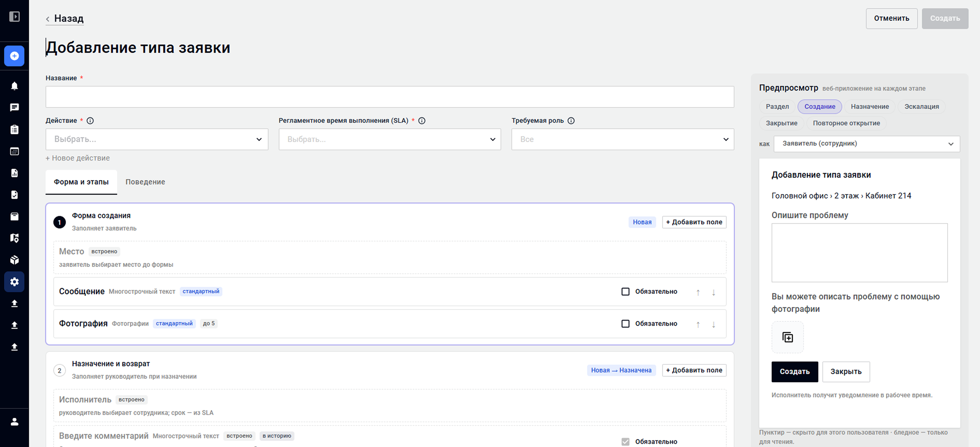980x447 pixels.
Task: Toggle the sidebar panel collapse icon
Action: (15, 17)
